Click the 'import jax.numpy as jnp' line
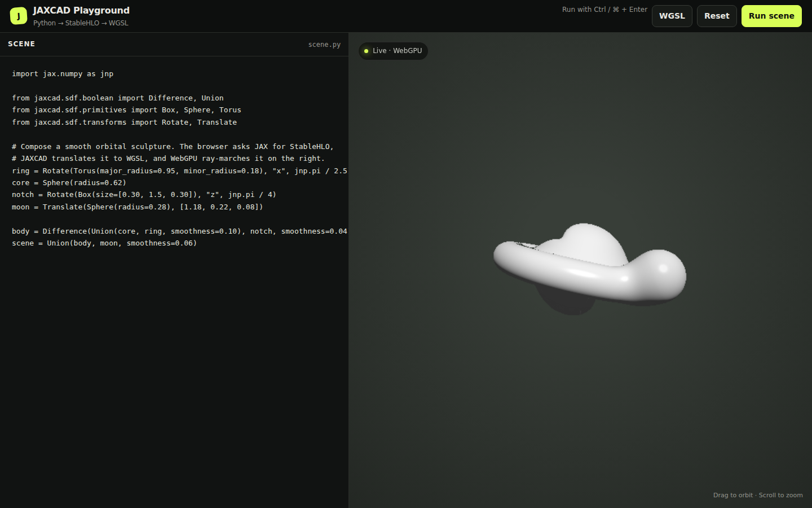Viewport: 812px width, 508px height. [x=63, y=74]
